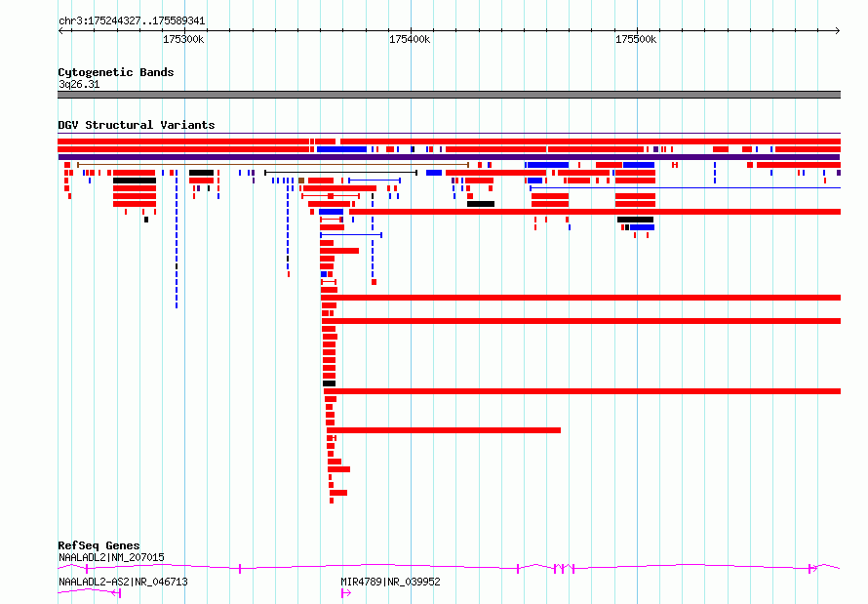Click the NAALADL2|NM_207015 gene label

(x=111, y=557)
